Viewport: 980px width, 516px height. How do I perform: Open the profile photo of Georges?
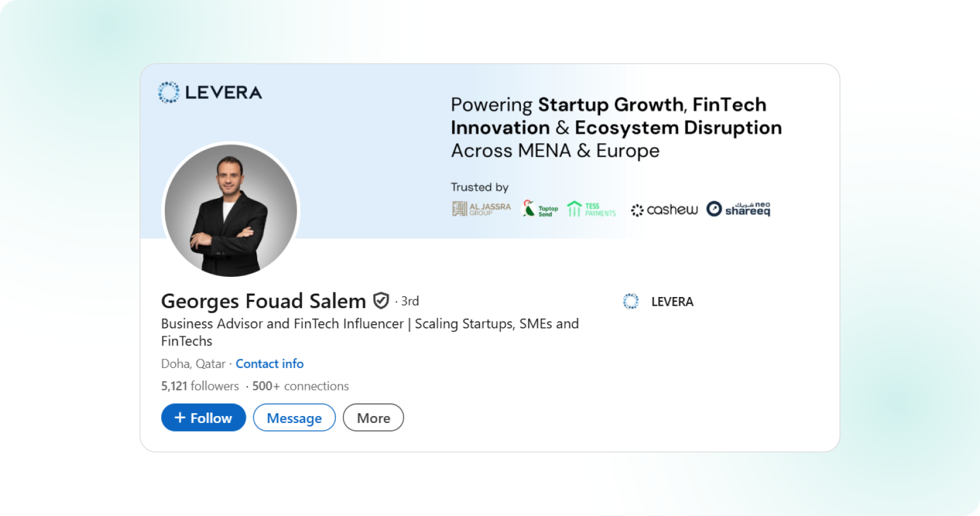point(231,210)
